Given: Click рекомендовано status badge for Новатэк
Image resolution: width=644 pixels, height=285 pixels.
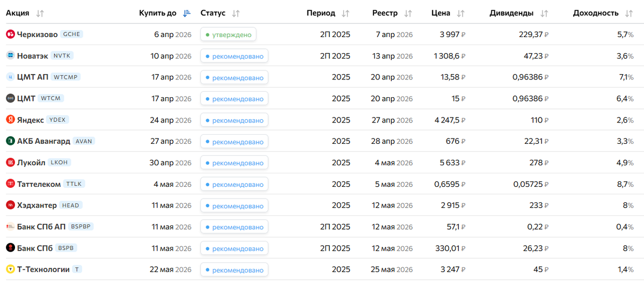Looking at the screenshot, I should pyautogui.click(x=234, y=56).
